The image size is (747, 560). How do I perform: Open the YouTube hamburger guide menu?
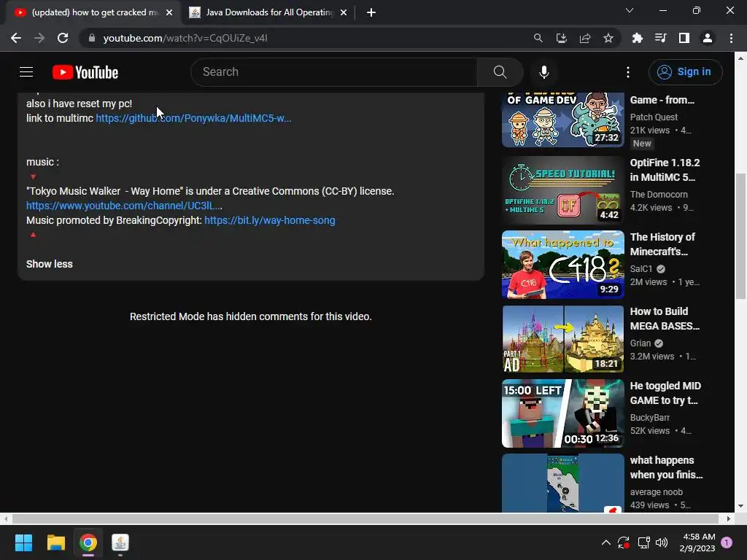(x=26, y=72)
